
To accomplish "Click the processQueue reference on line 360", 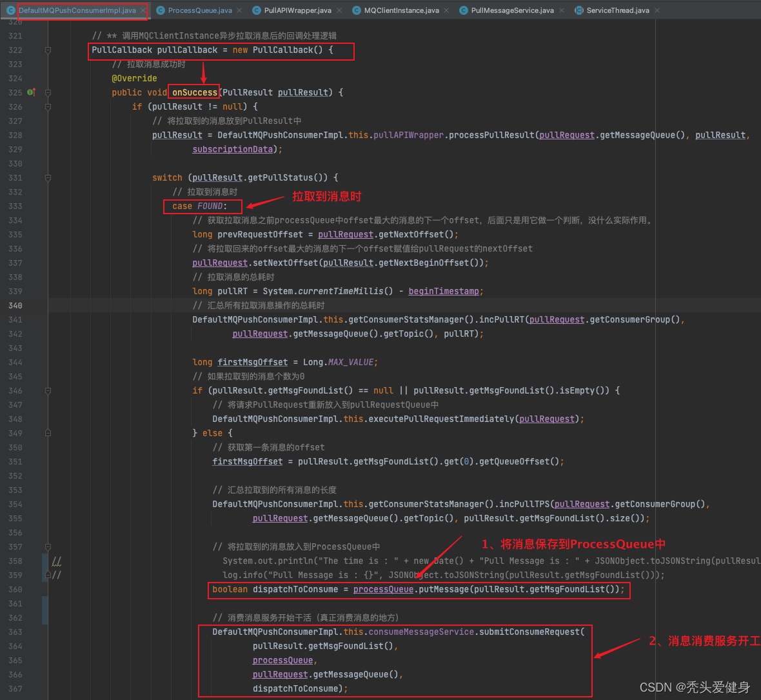I will click(x=383, y=589).
